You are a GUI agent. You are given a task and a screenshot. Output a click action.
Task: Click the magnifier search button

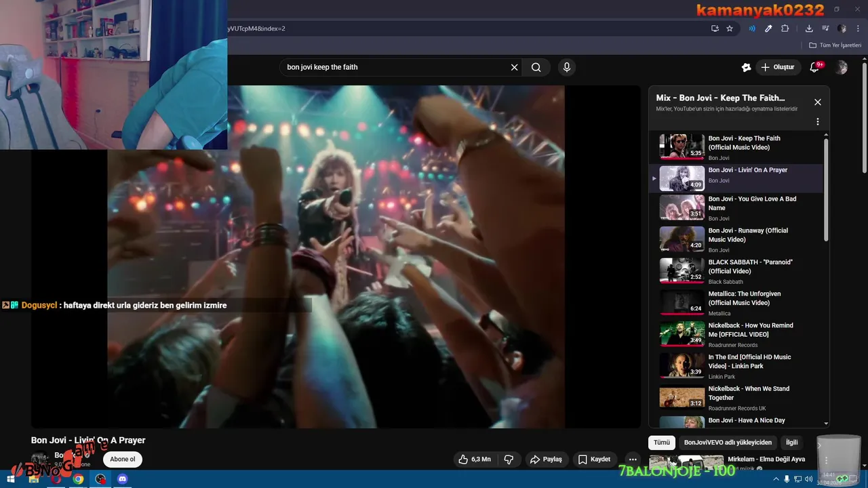click(x=536, y=67)
